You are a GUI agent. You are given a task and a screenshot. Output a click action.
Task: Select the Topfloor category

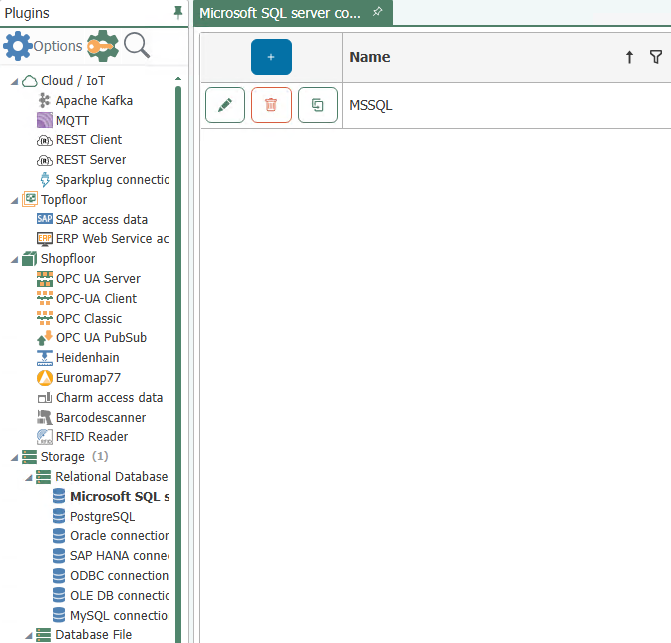pyautogui.click(x=64, y=200)
